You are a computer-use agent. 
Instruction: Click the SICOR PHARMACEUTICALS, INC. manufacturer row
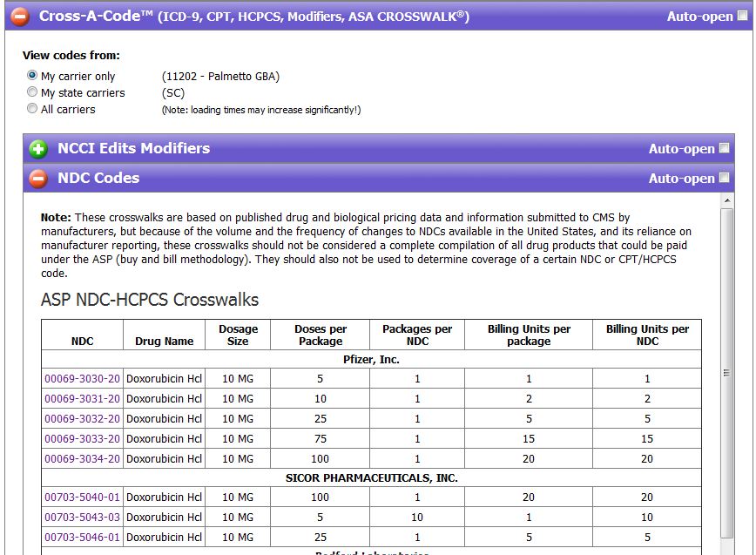click(x=371, y=477)
